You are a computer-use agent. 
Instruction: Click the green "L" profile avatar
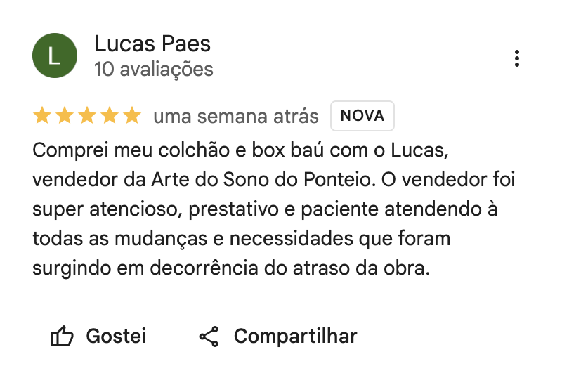pyautogui.click(x=54, y=55)
